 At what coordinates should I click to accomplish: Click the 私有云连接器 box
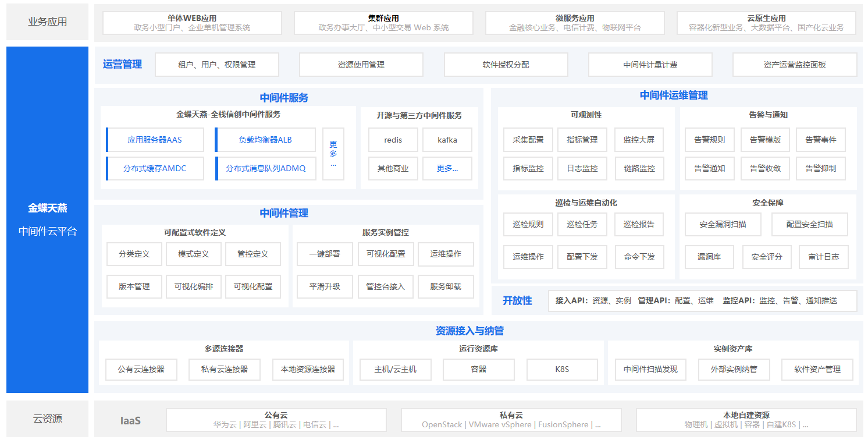[225, 369]
